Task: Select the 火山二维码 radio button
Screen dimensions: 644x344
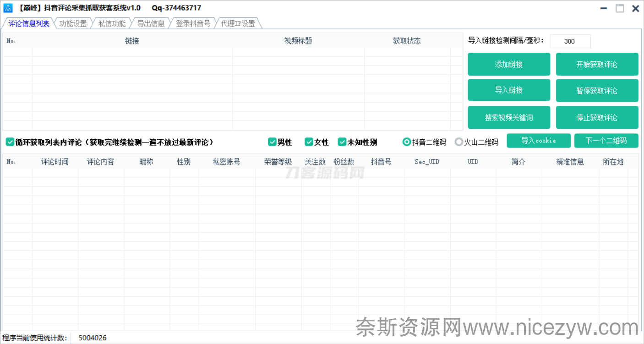Action: (x=458, y=142)
